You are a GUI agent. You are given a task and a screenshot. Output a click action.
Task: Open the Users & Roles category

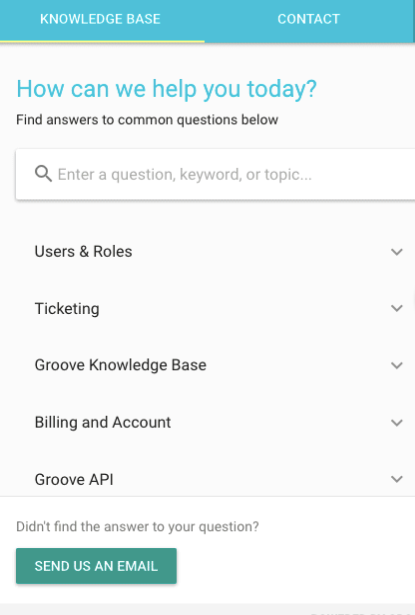[x=84, y=251]
